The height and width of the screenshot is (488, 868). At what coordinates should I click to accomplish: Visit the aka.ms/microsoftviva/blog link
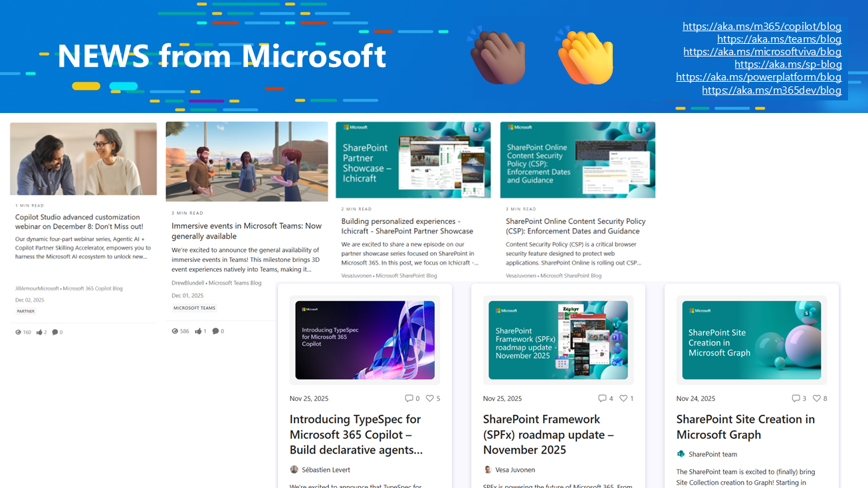(762, 52)
